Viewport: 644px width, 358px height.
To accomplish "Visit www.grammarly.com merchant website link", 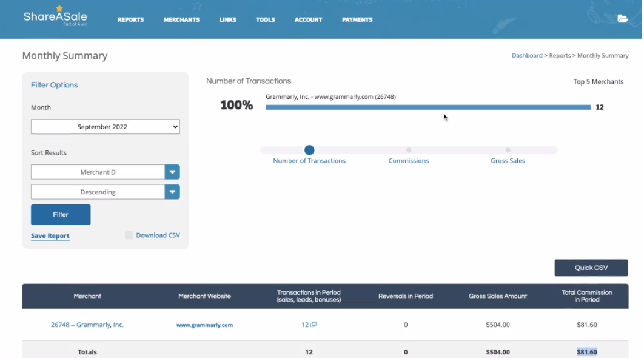I will (204, 325).
